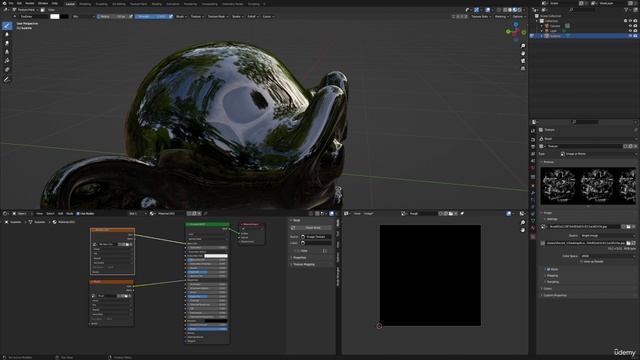This screenshot has height=360, width=640.
Task: Select the Mask tool in viewport toolbar
Action: [7, 70]
